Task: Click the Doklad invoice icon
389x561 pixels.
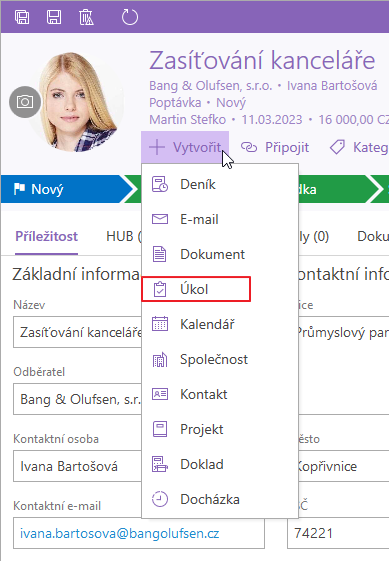Action: coord(160,464)
